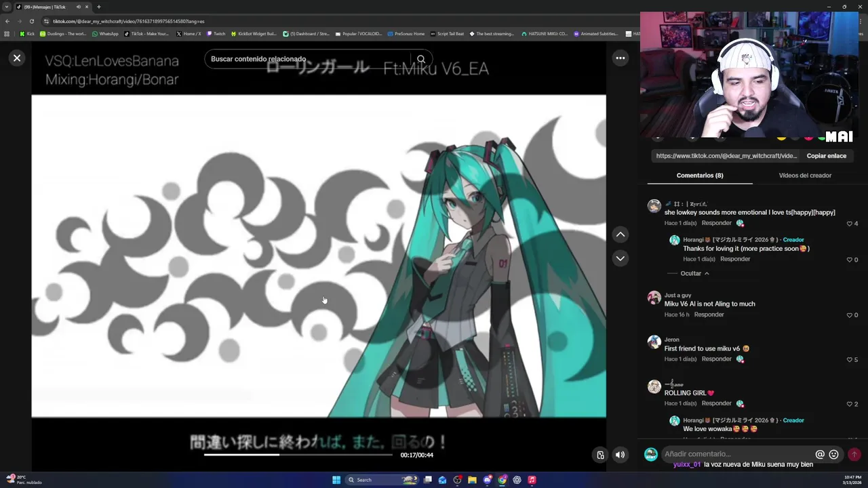The width and height of the screenshot is (868, 488).
Task: Reply to the 'she lowkey sounds' comment
Action: (716, 223)
